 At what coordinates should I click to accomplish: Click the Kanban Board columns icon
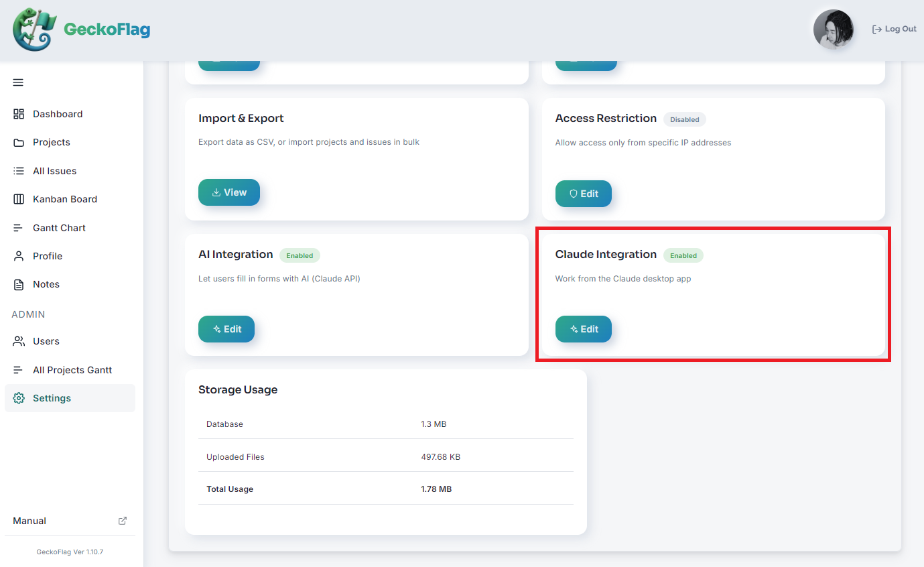(19, 199)
